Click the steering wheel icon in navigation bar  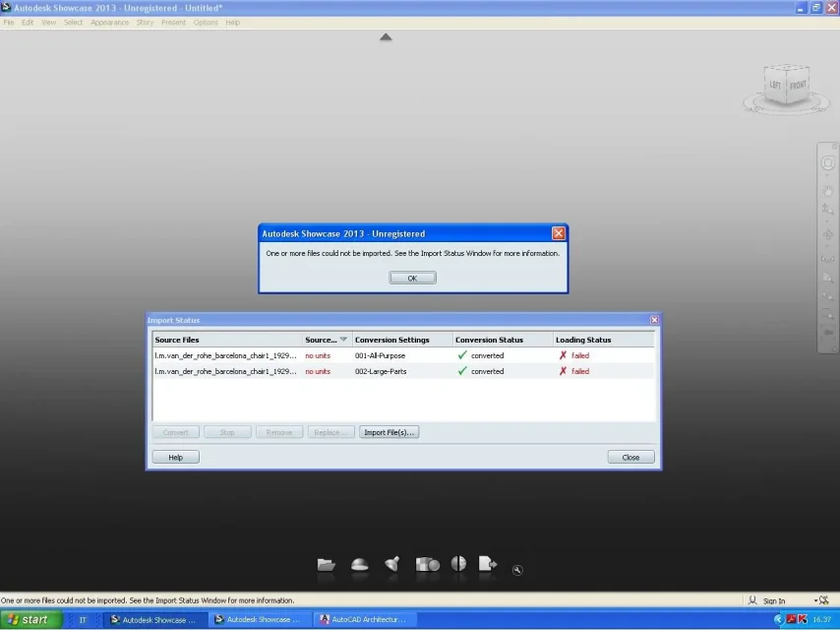click(x=827, y=163)
